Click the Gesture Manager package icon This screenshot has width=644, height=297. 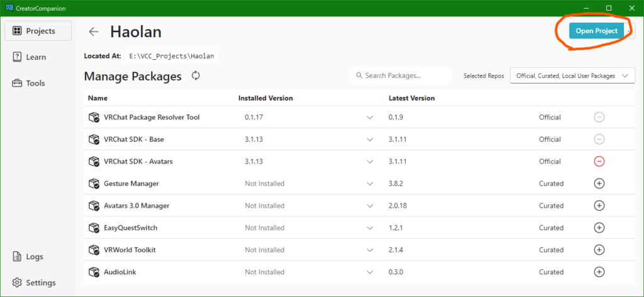94,184
